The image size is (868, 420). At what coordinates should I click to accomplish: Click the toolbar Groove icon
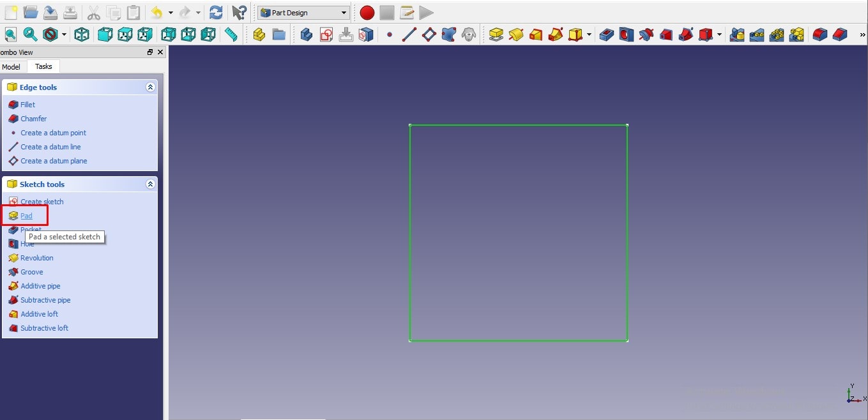click(x=646, y=34)
